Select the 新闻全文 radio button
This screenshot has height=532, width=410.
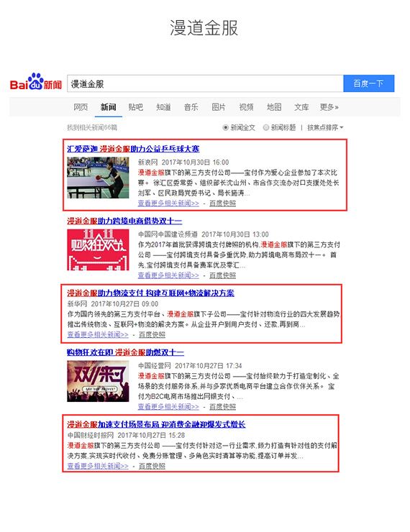click(225, 127)
